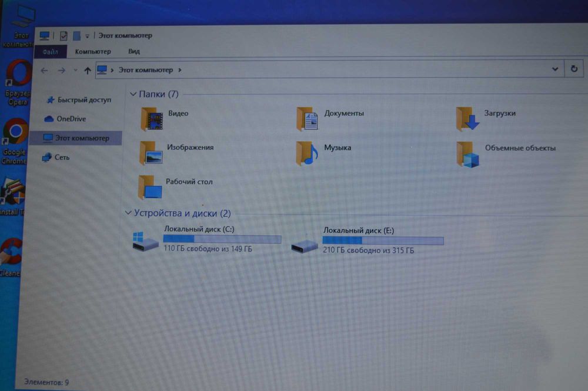Click the computer icon in the address bar
This screenshot has height=391, width=588.
click(102, 70)
